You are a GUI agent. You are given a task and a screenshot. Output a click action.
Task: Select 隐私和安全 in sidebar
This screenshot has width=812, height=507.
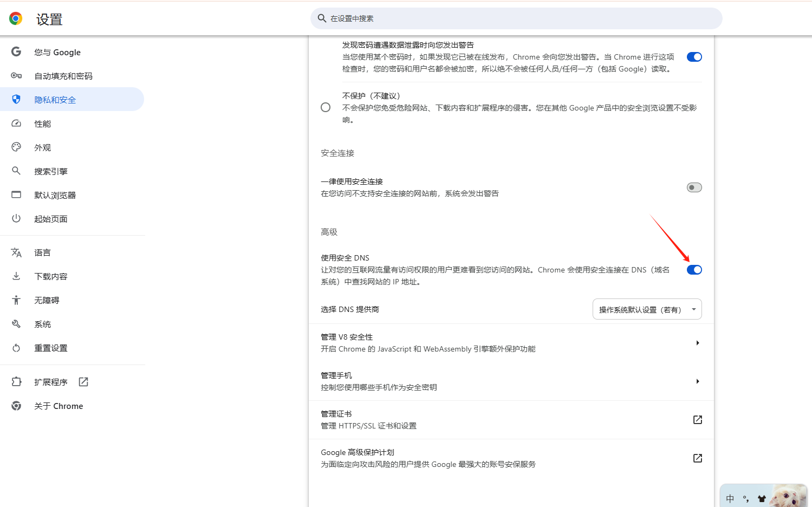pyautogui.click(x=72, y=100)
